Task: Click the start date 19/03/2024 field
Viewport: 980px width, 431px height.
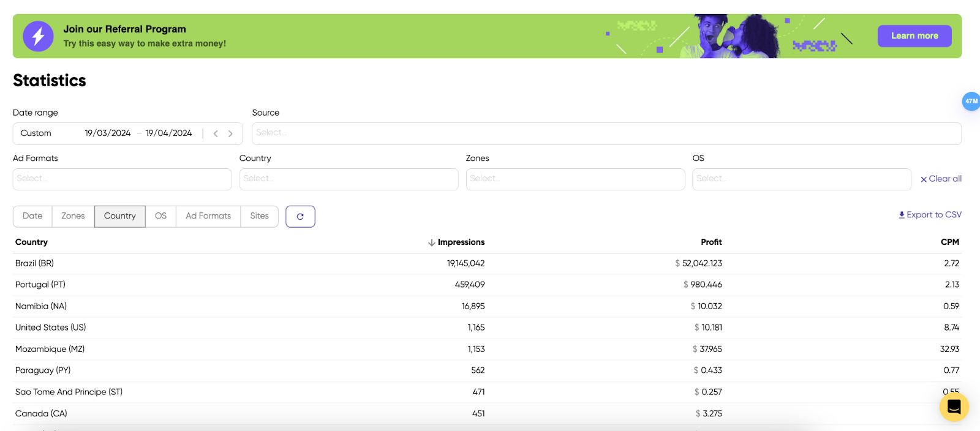Action: point(108,133)
